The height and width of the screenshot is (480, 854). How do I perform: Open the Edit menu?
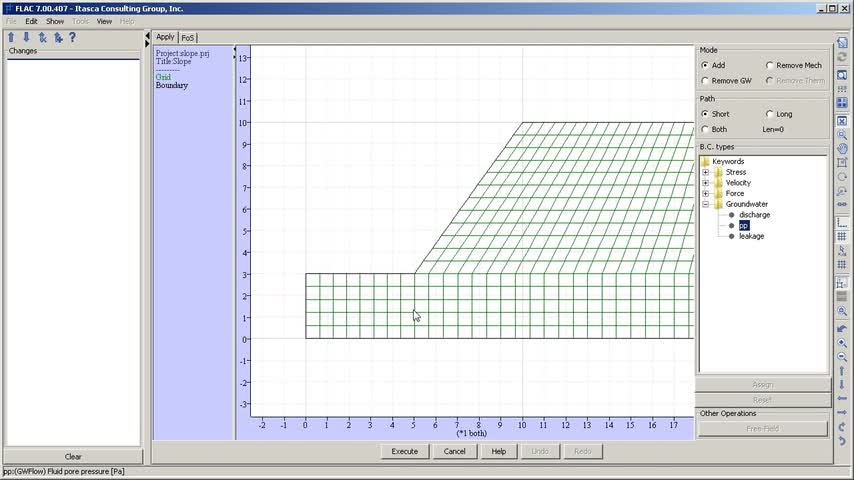tap(31, 21)
